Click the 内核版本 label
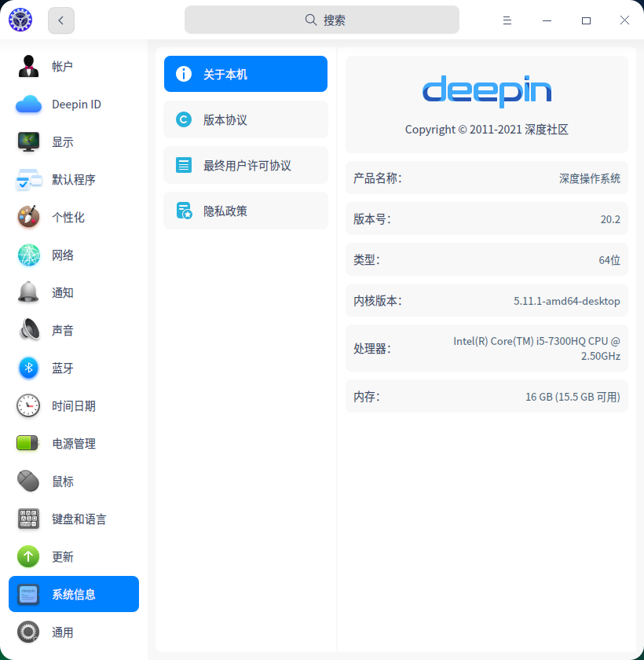Image resolution: width=644 pixels, height=660 pixels. 377,301
